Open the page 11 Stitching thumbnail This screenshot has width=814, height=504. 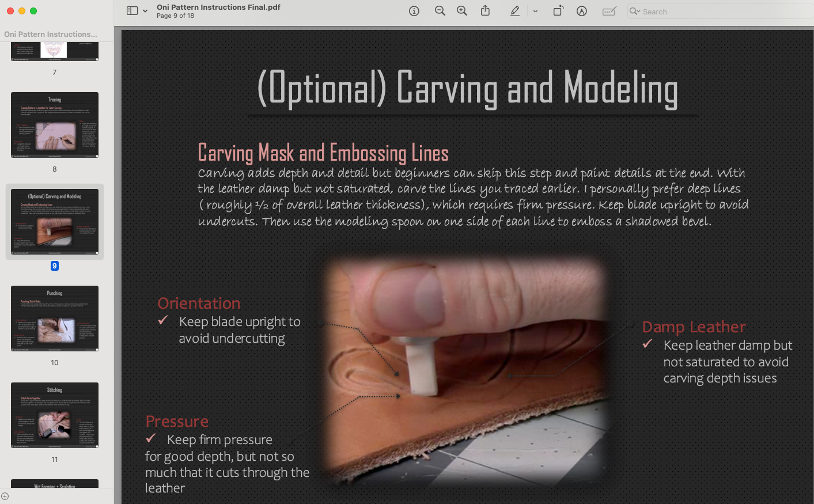click(x=55, y=415)
